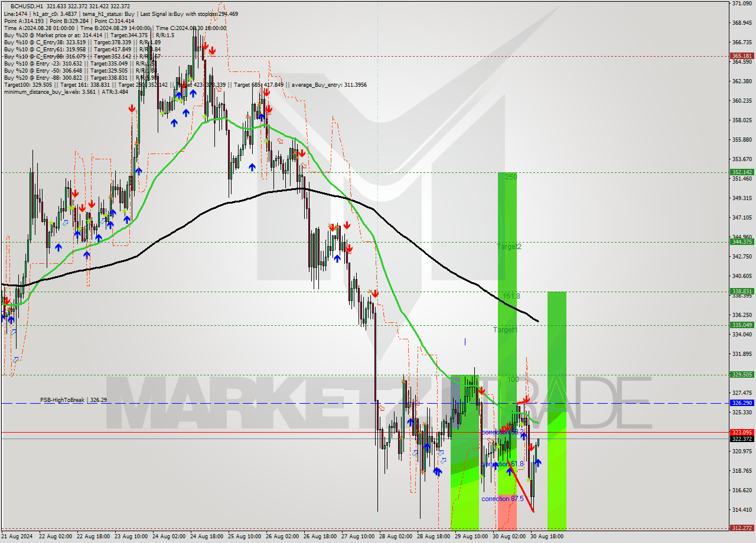Select the red 323.095 price tag

pyautogui.click(x=742, y=432)
